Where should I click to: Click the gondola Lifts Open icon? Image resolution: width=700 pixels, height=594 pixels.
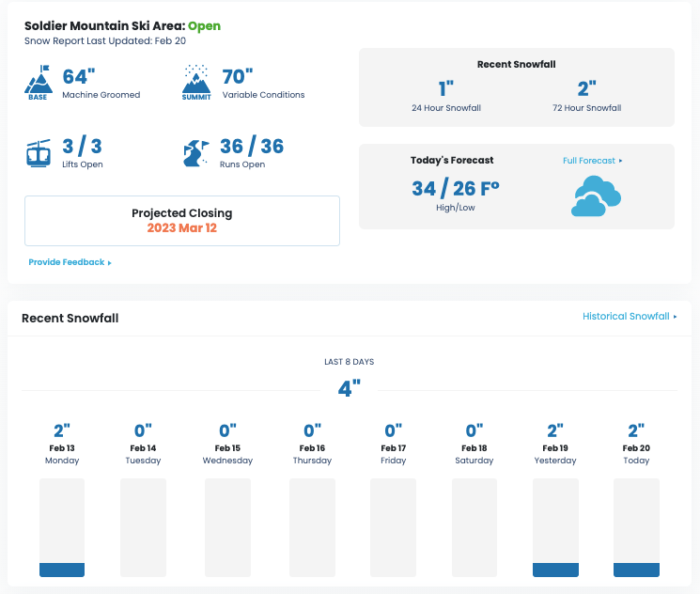click(x=39, y=153)
